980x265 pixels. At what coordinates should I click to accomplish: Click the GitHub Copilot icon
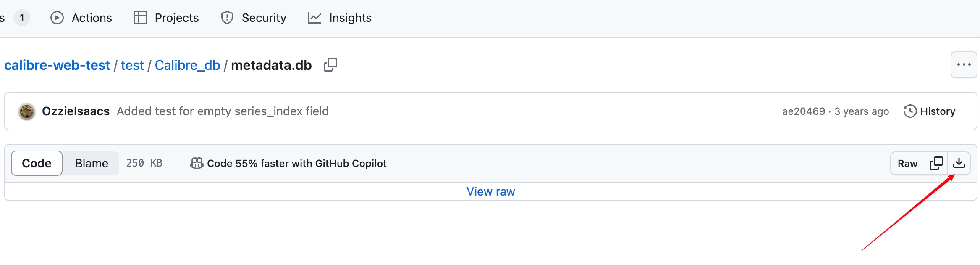point(197,163)
